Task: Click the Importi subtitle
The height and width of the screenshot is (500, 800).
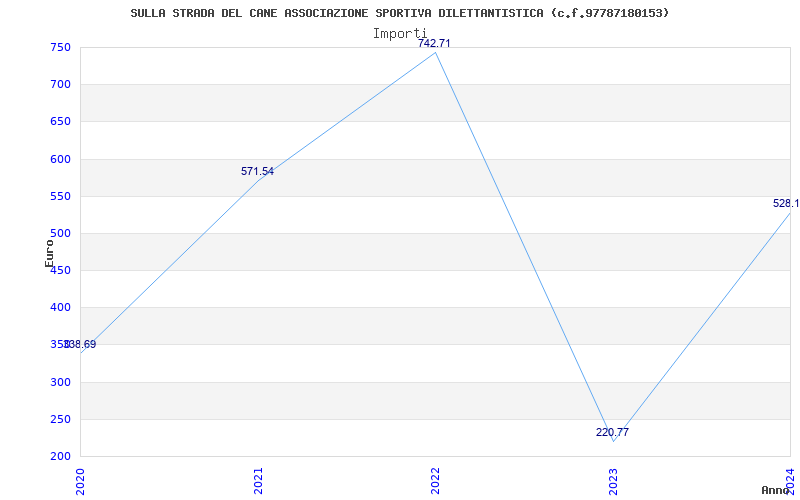Action: [x=399, y=34]
